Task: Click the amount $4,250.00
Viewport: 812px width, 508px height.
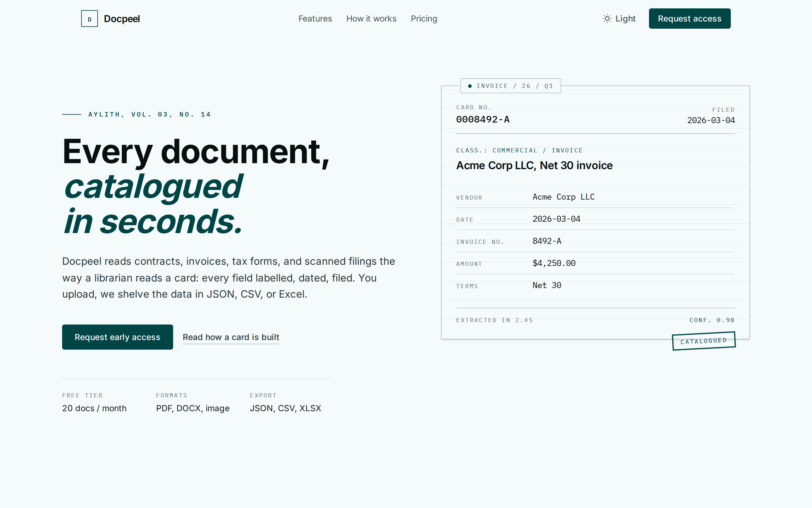Action: pyautogui.click(x=554, y=263)
